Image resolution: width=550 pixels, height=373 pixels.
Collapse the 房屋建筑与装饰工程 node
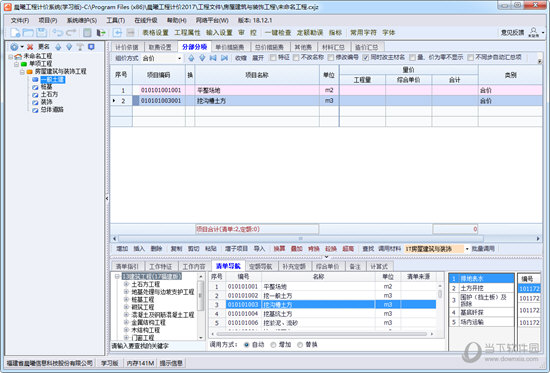click(22, 72)
